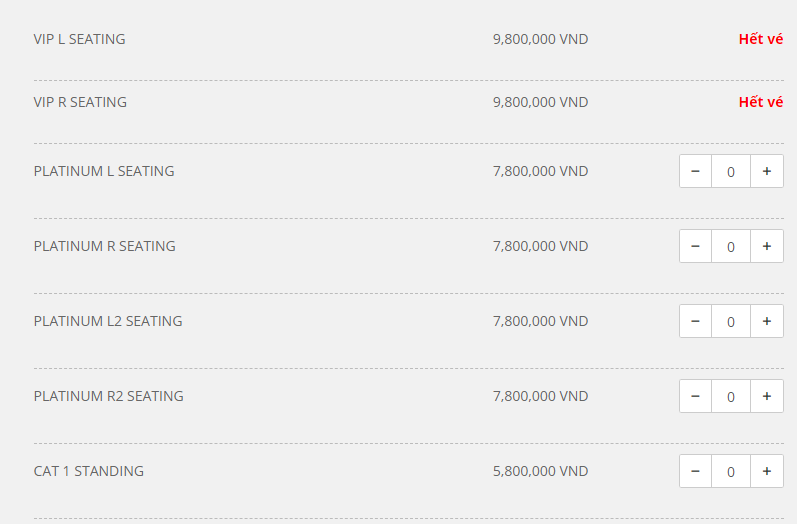
Task: Select PLATINUM L2 SEATING quantity input
Action: point(731,321)
